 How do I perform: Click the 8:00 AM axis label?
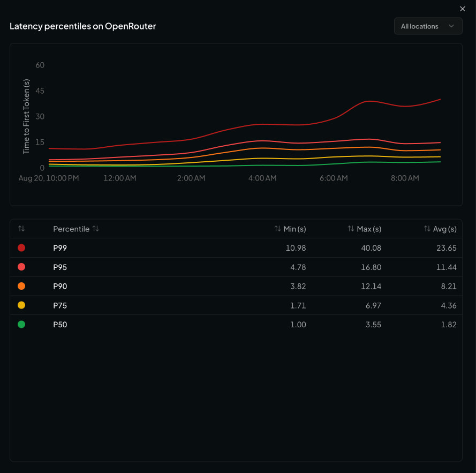coord(405,178)
